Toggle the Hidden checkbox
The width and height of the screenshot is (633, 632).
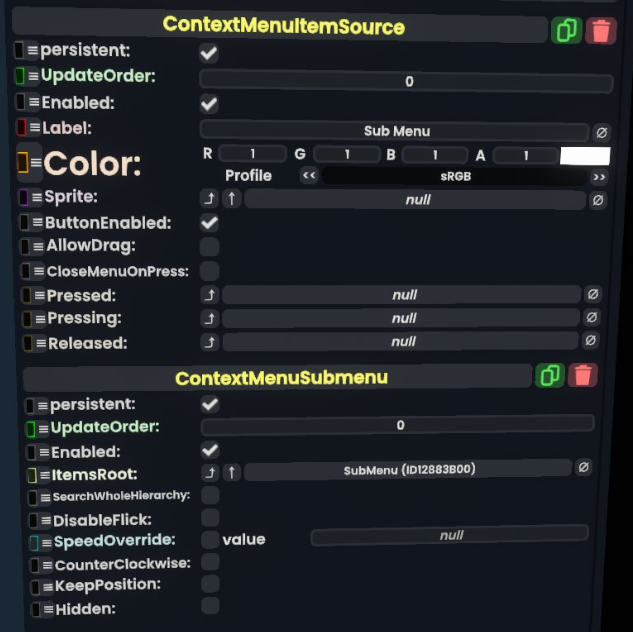click(x=210, y=606)
